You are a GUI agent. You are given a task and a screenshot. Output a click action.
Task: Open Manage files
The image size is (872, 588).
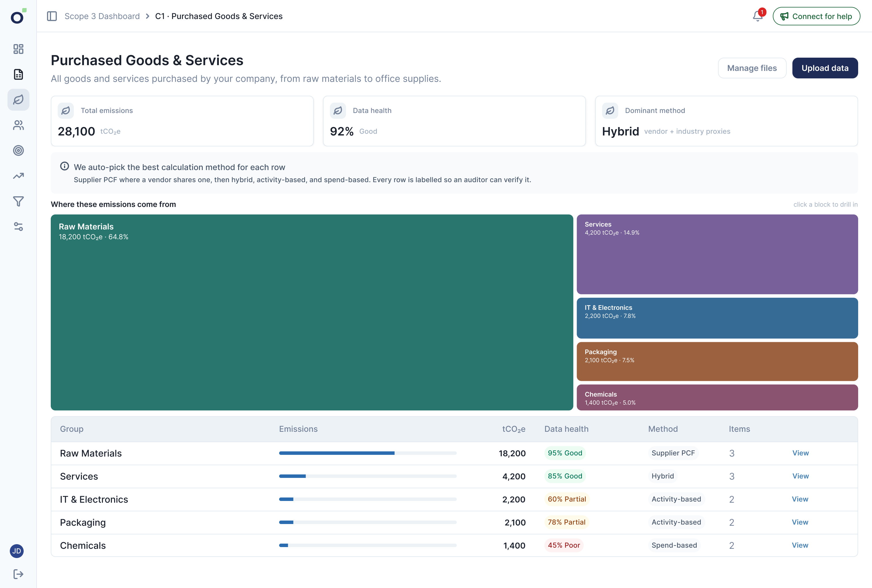click(752, 68)
